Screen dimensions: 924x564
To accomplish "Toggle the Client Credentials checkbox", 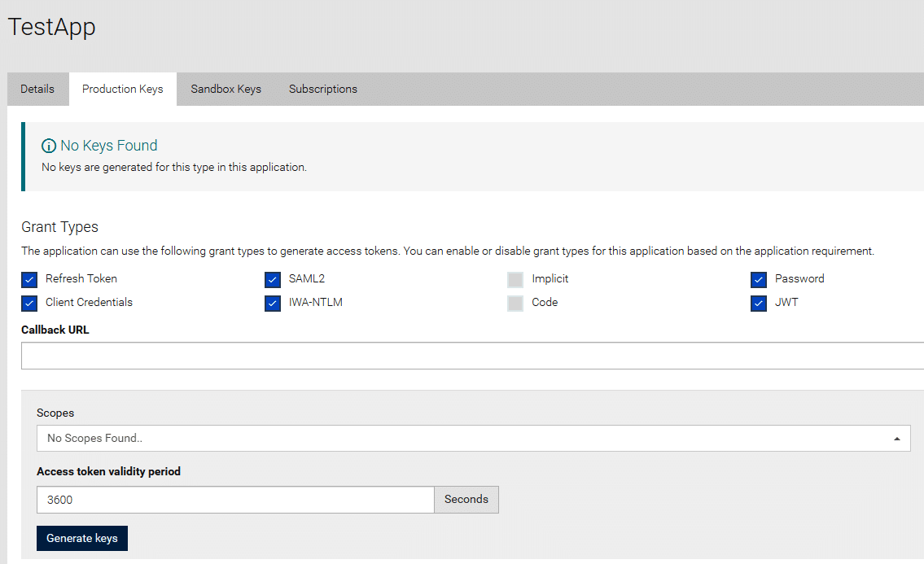I will click(x=29, y=304).
